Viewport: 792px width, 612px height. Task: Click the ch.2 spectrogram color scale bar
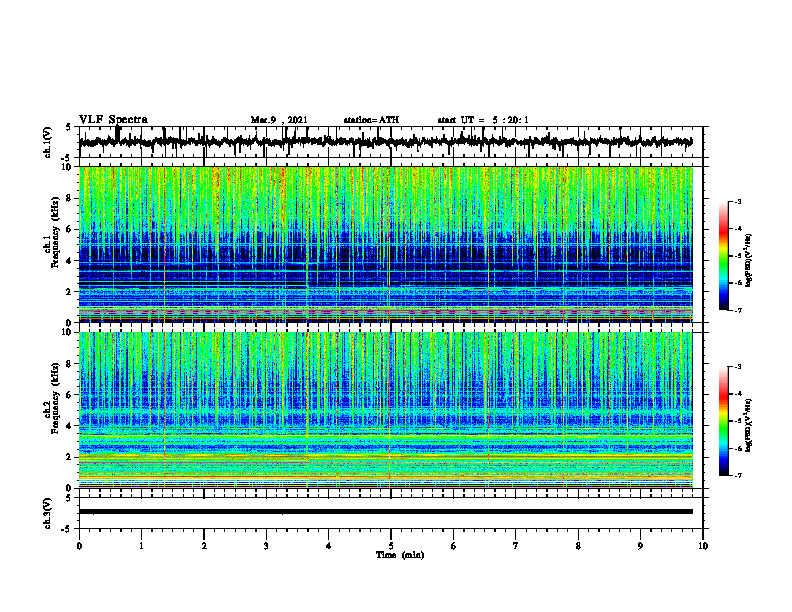click(x=723, y=421)
